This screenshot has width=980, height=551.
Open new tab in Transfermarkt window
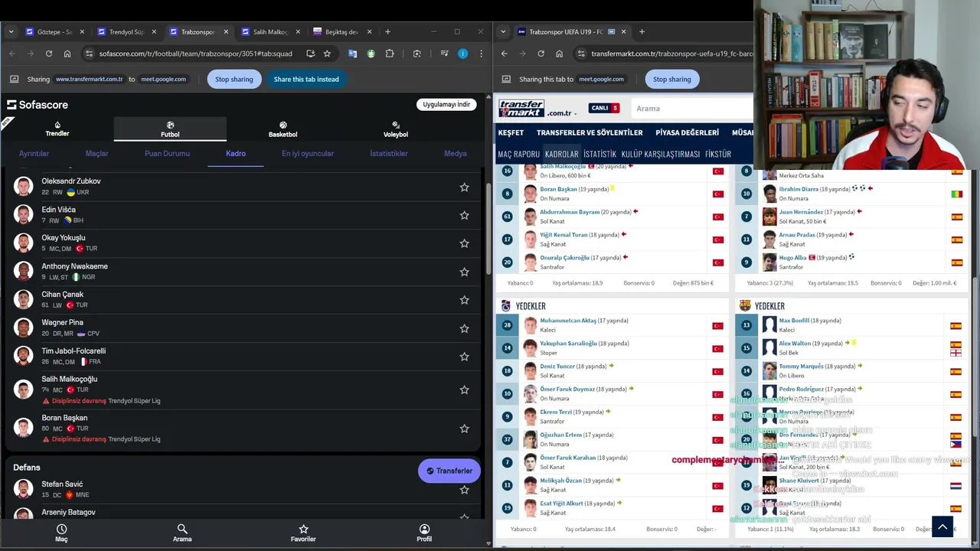[642, 32]
